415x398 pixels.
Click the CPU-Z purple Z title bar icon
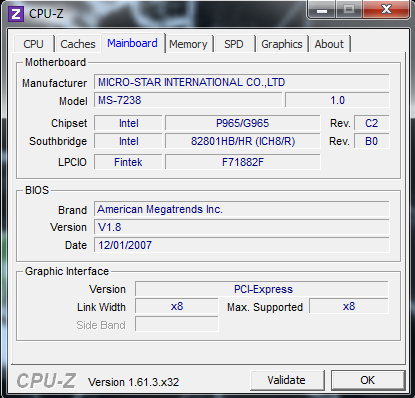16,14
